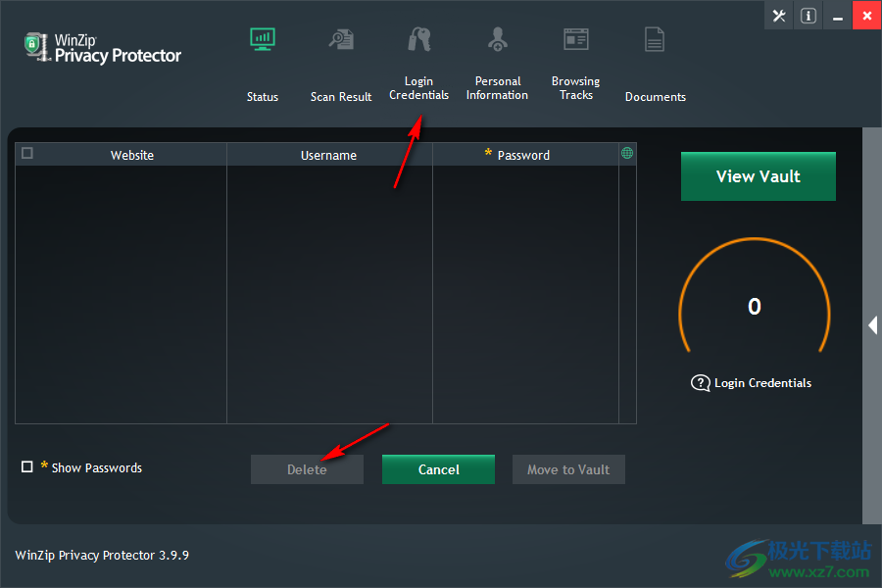Viewport: 882px width, 588px height.
Task: Click the green Cancel button
Action: pos(439,469)
